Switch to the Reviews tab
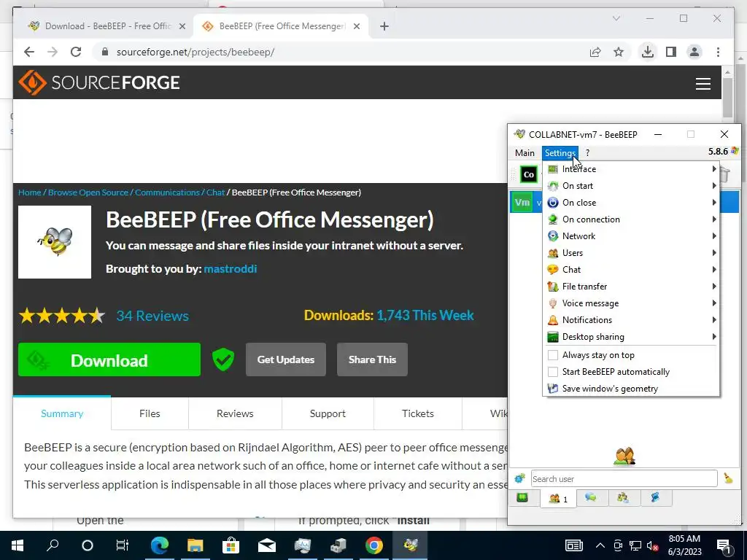The image size is (747, 560). [x=235, y=413]
